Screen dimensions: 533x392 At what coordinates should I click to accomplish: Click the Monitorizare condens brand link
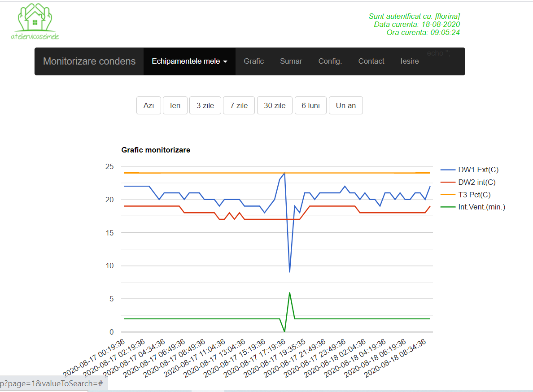coord(89,61)
